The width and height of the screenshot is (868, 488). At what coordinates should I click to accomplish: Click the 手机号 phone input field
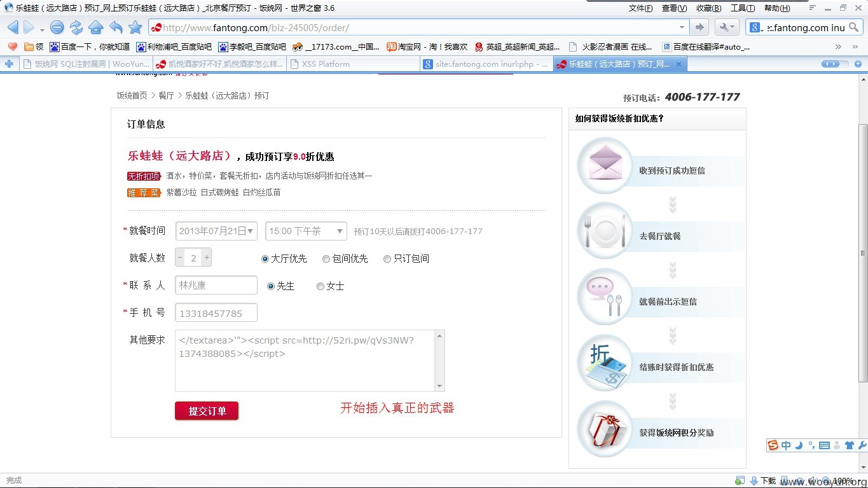216,313
